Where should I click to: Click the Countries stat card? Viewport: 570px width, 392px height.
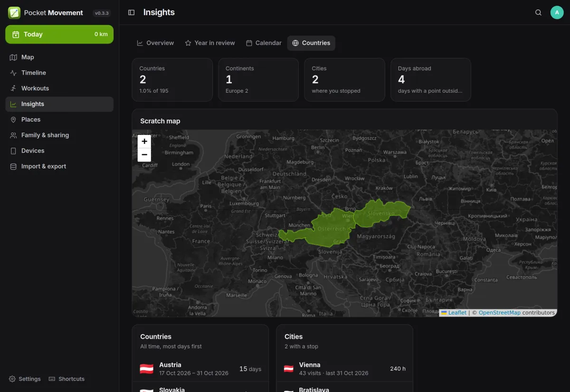coord(172,80)
